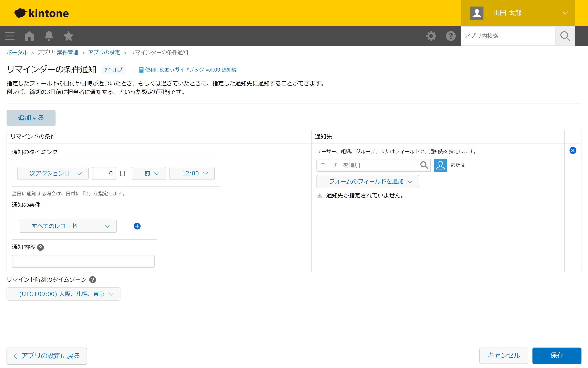Viewport: 588px width, 368px height.
Task: Focus the 通知内容 text input
Action: 83,261
